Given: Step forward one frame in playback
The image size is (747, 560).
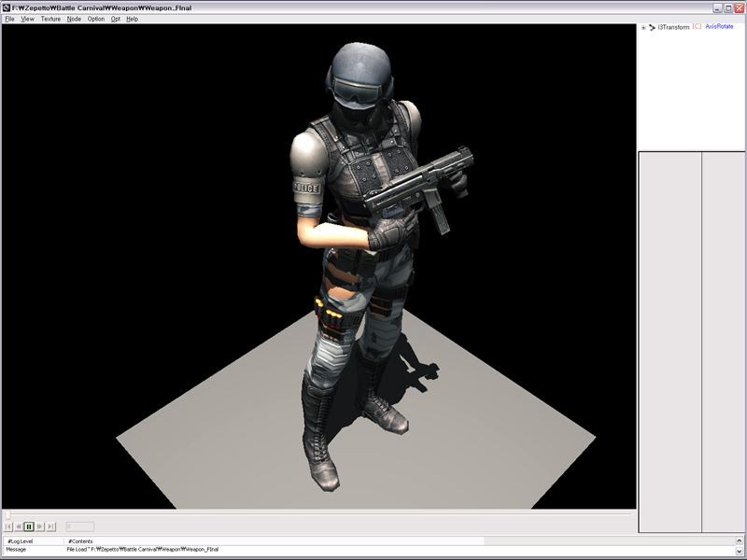Looking at the screenshot, I should point(40,526).
